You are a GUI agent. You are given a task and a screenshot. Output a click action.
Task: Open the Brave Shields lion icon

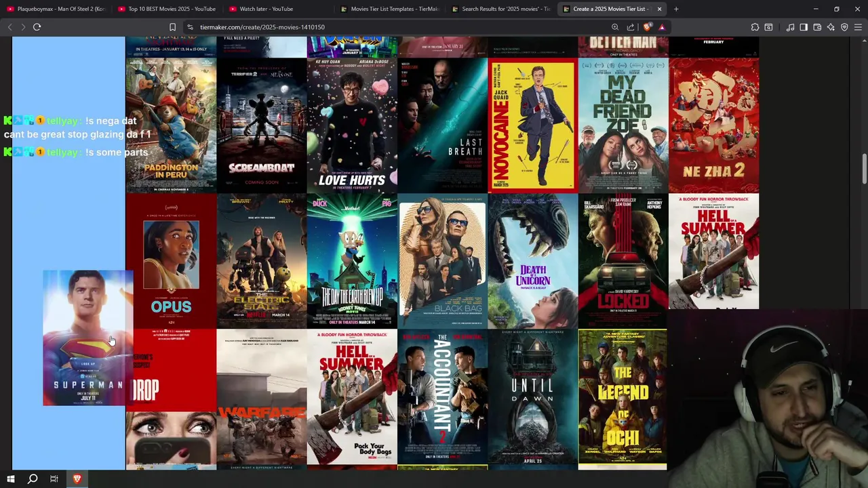click(647, 27)
